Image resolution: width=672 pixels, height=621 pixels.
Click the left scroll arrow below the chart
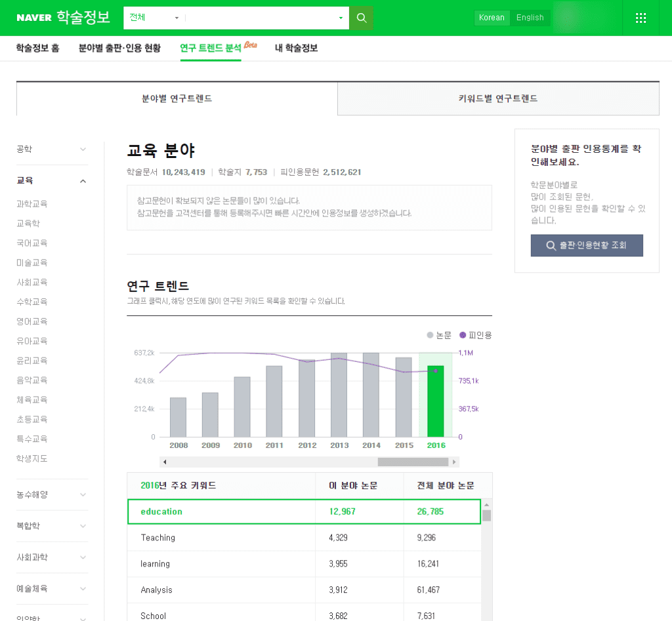click(x=165, y=461)
